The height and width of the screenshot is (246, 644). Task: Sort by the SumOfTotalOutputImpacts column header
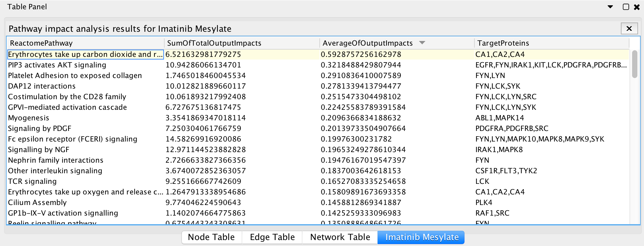[242, 43]
